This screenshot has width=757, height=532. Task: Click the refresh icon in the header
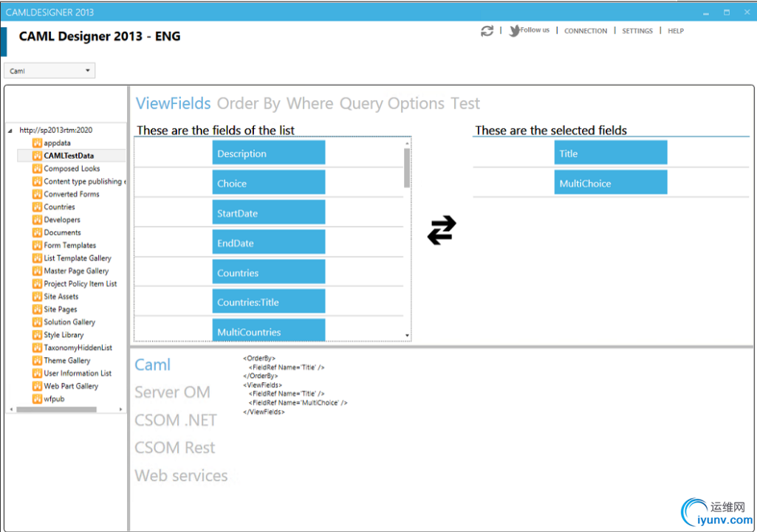coord(487,31)
